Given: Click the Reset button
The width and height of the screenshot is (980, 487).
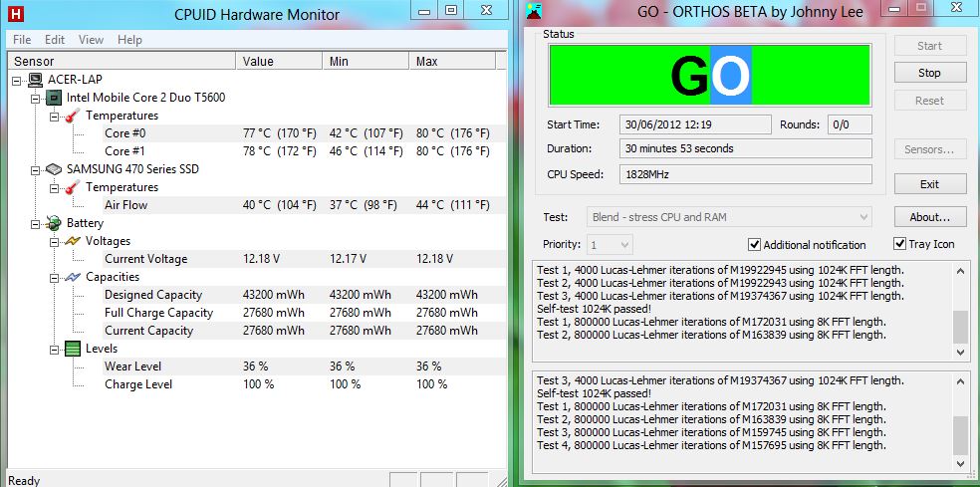Looking at the screenshot, I should pos(929,101).
